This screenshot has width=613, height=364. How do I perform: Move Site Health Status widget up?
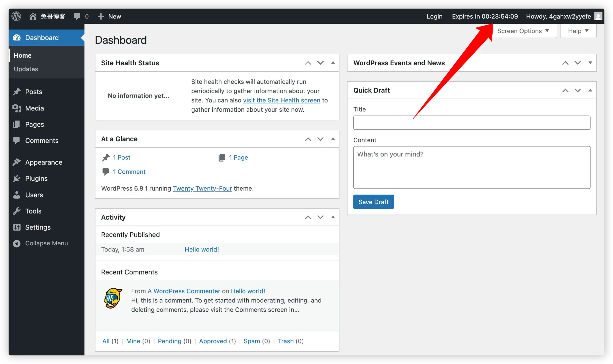[x=308, y=63]
